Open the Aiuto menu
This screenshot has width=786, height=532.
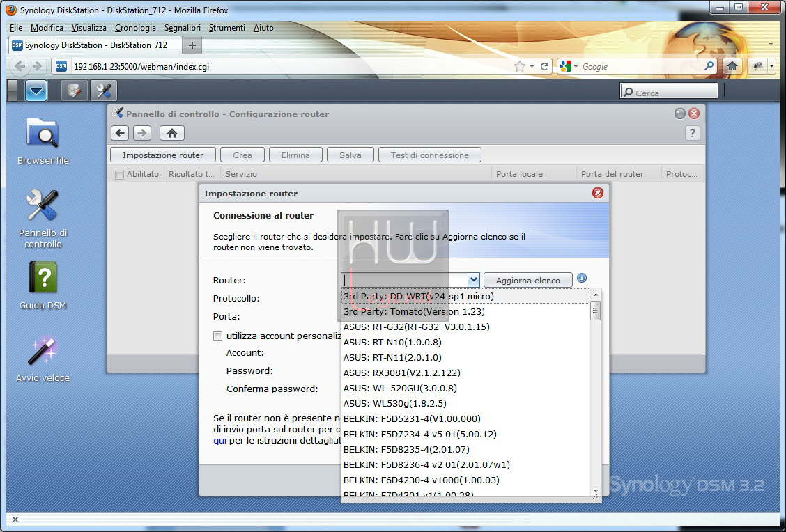[263, 28]
